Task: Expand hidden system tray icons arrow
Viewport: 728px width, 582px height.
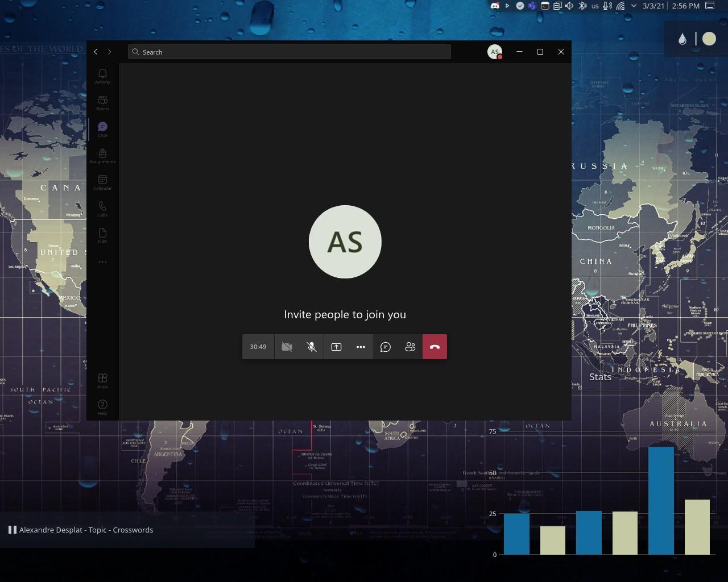Action: (x=634, y=6)
